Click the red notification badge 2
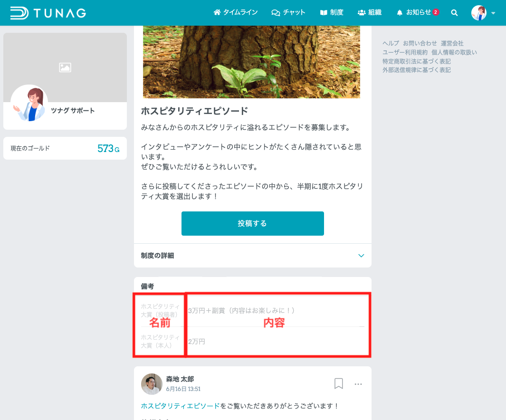 click(x=436, y=12)
